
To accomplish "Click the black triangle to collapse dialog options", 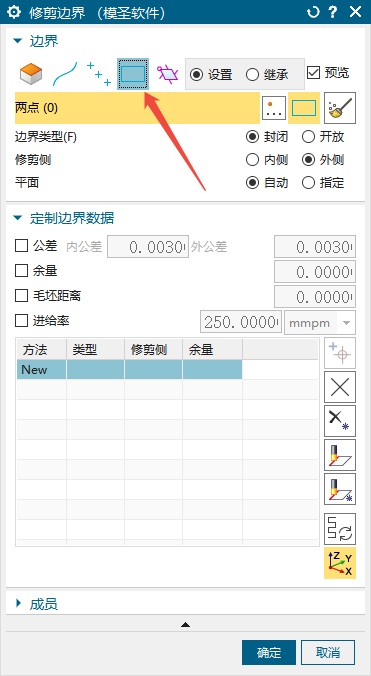I will click(185, 624).
